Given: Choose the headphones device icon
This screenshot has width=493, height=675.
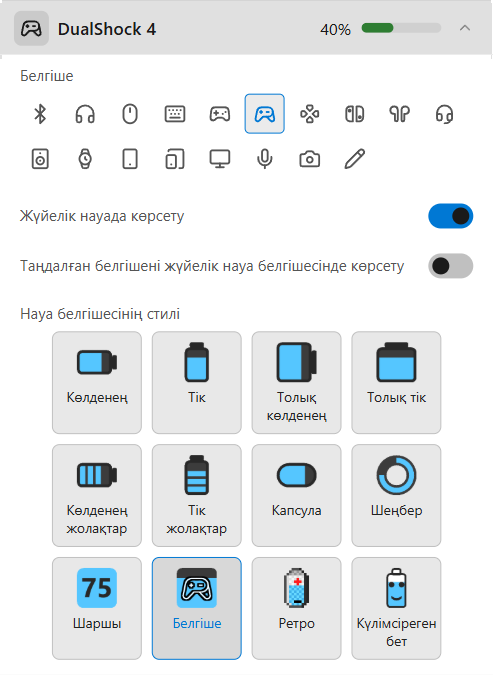Looking at the screenshot, I should click(85, 114).
